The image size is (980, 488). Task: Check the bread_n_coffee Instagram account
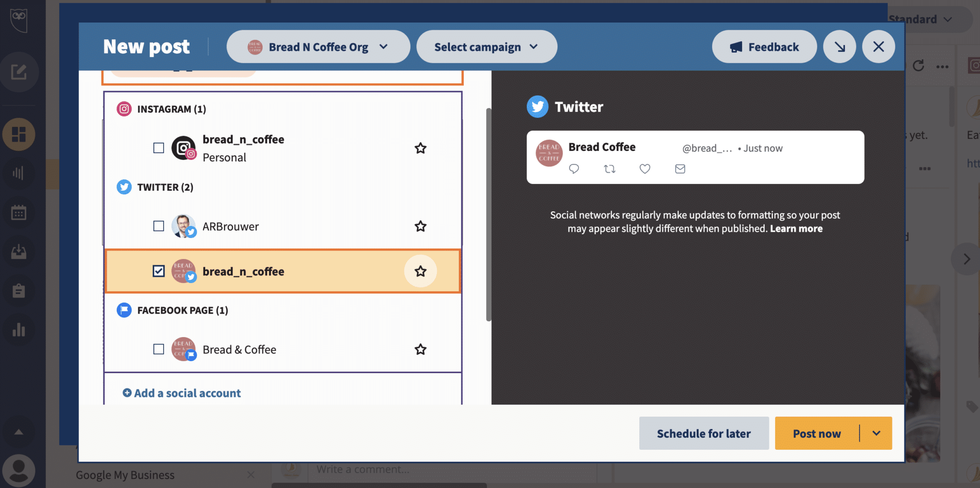(x=158, y=148)
